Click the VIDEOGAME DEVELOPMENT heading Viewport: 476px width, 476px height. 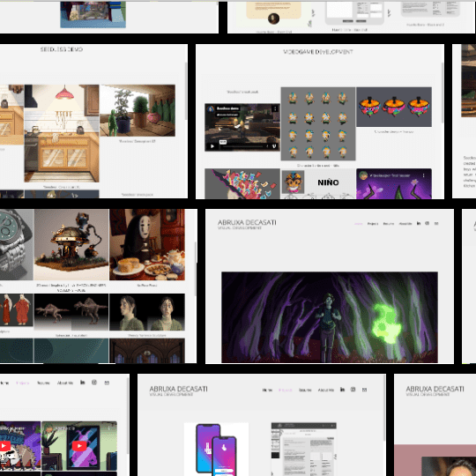[318, 52]
